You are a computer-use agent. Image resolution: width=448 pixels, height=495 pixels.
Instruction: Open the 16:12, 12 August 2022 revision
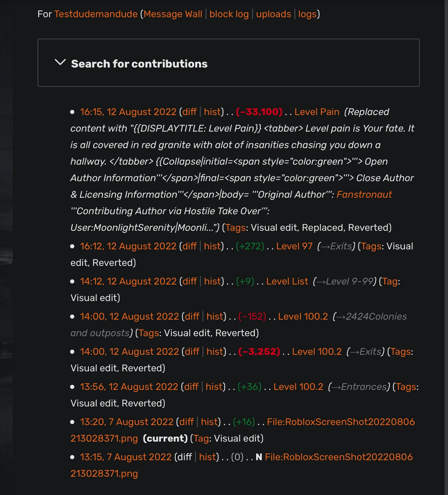[128, 246]
